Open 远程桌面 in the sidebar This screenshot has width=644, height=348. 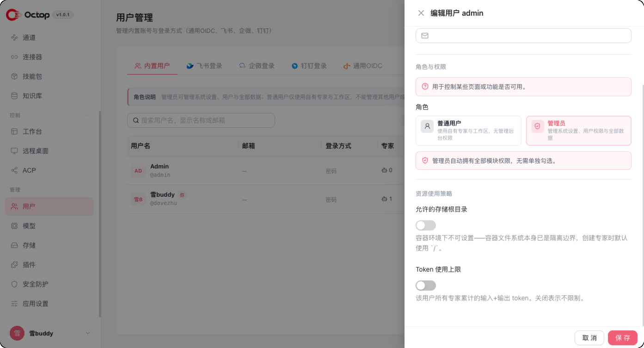click(49, 151)
